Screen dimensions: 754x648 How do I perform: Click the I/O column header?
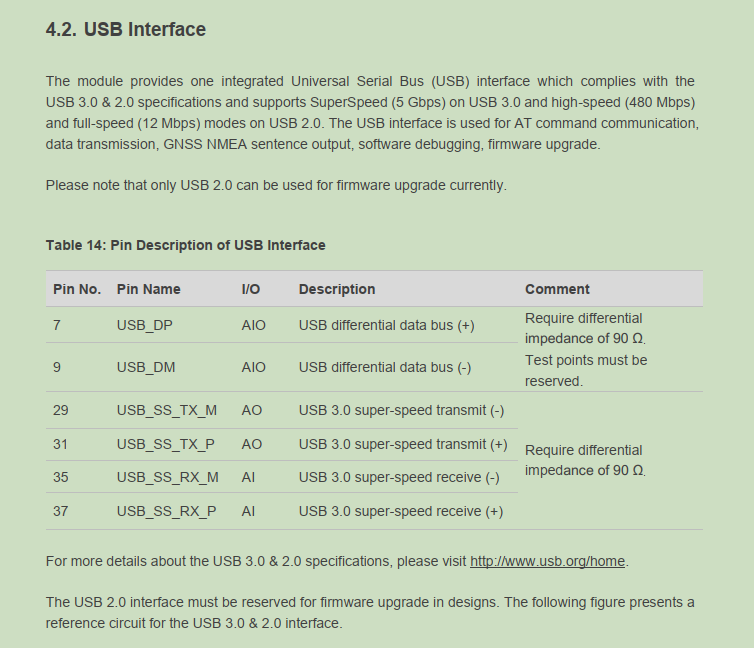pyautogui.click(x=251, y=289)
